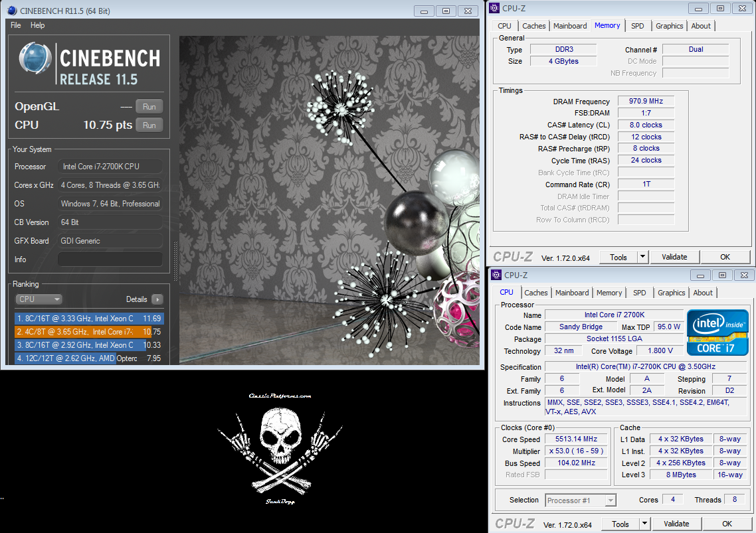Switch to Caches tab in upper CPU-Z window
The height and width of the screenshot is (533, 756).
533,26
